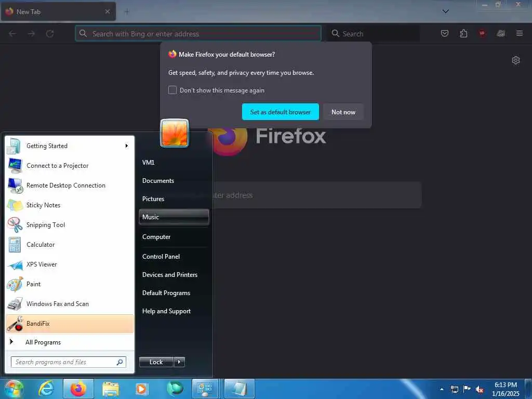
Task: Open new tab personalize gear
Action: tap(516, 60)
